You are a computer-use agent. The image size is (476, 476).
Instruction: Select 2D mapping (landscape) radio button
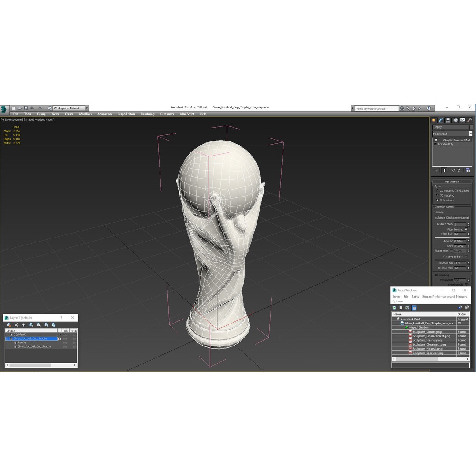tap(438, 191)
